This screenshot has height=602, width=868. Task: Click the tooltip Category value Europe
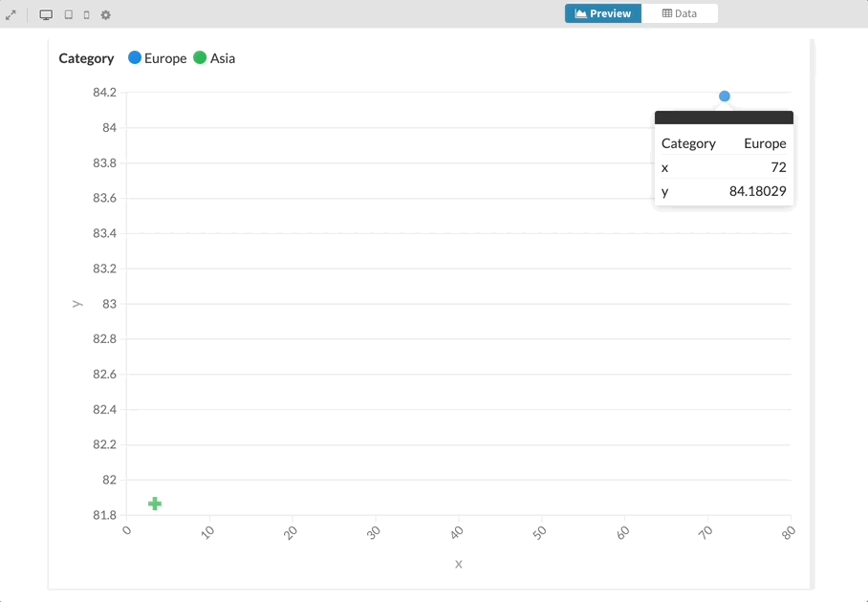coord(765,143)
